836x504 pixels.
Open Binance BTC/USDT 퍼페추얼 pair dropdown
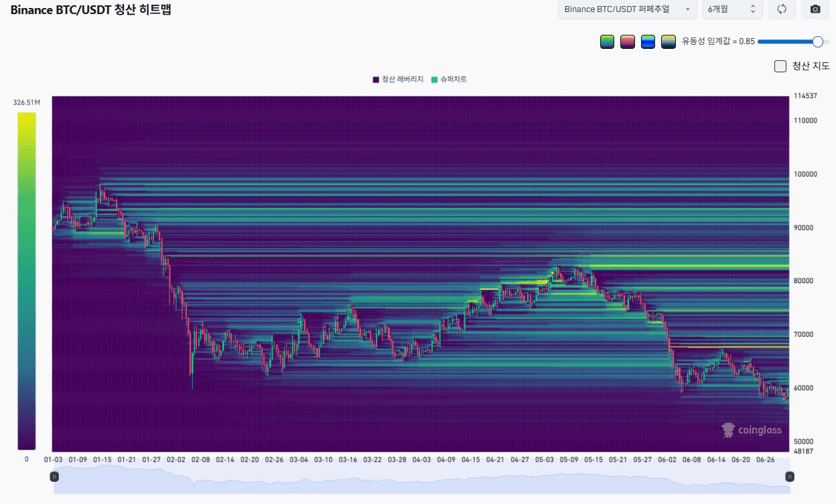[x=628, y=9]
